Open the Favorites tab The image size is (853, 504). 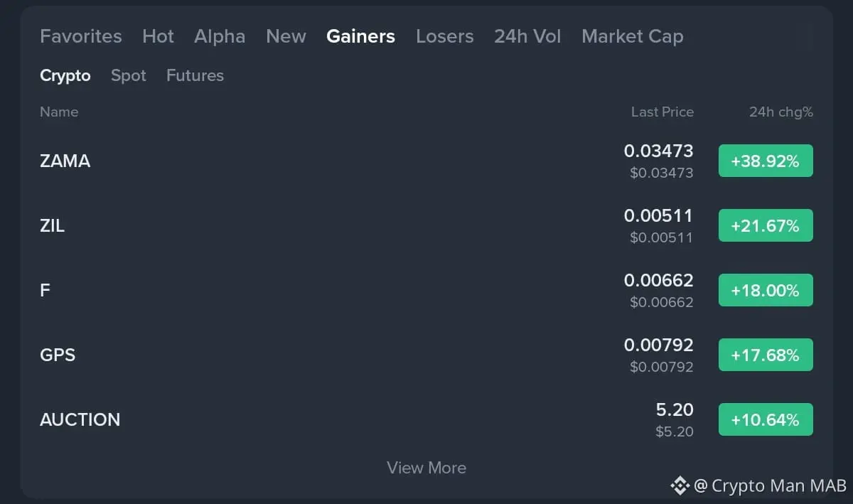click(x=81, y=36)
